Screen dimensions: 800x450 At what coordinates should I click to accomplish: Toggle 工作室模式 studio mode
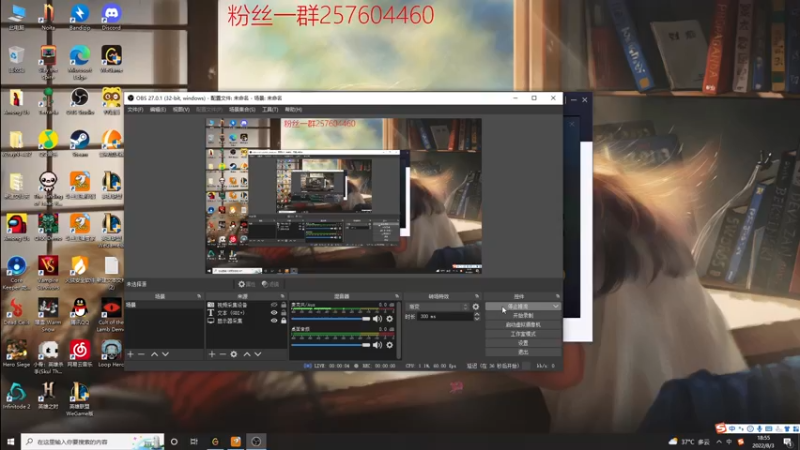coord(523,334)
